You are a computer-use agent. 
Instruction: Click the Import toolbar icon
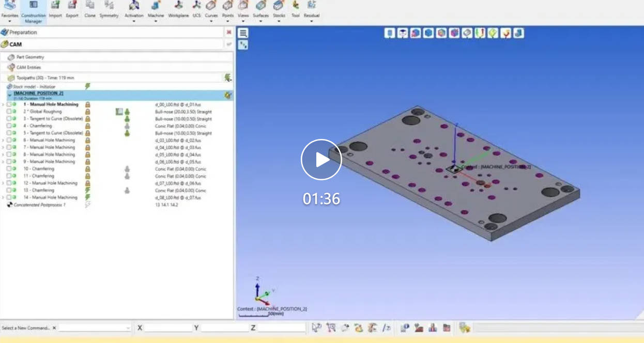pos(55,9)
